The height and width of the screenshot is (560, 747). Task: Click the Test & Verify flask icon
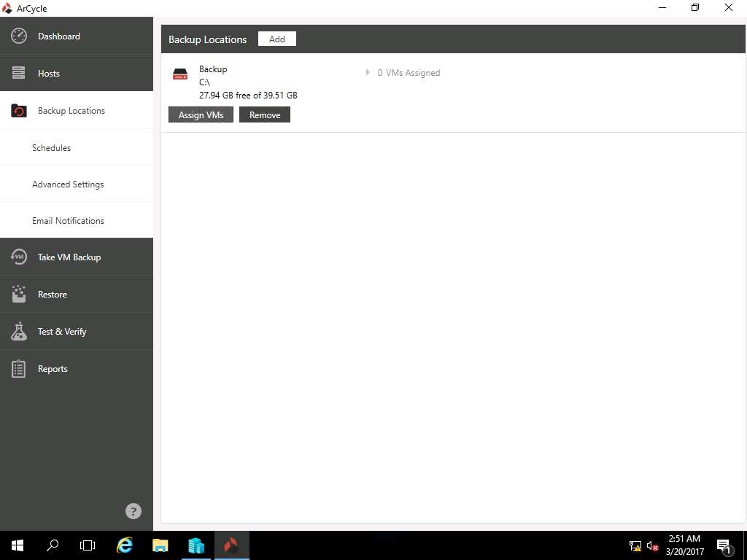click(x=18, y=331)
